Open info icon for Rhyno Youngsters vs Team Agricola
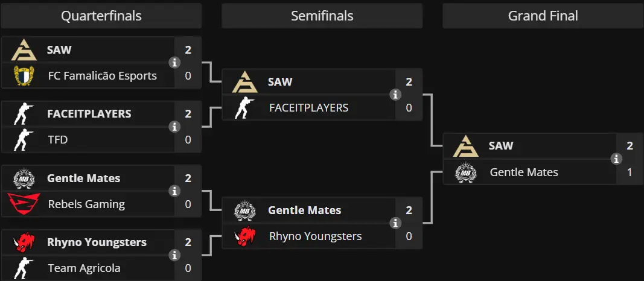The width and height of the screenshot is (644, 281). click(174, 255)
